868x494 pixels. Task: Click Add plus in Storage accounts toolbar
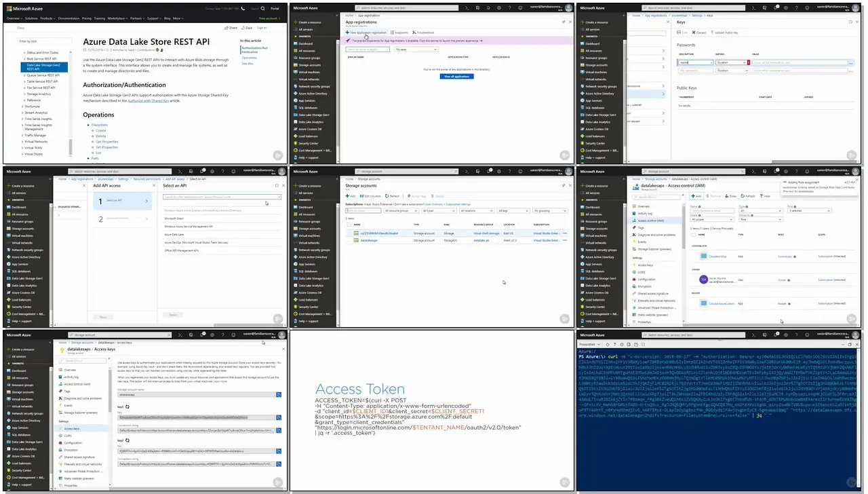click(351, 196)
